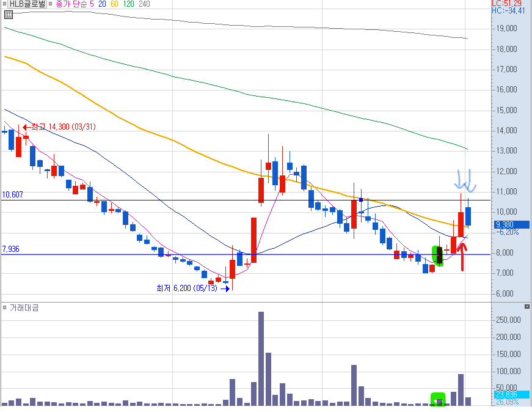
Task: Click the 15,000 price axis label
Action: [507, 111]
